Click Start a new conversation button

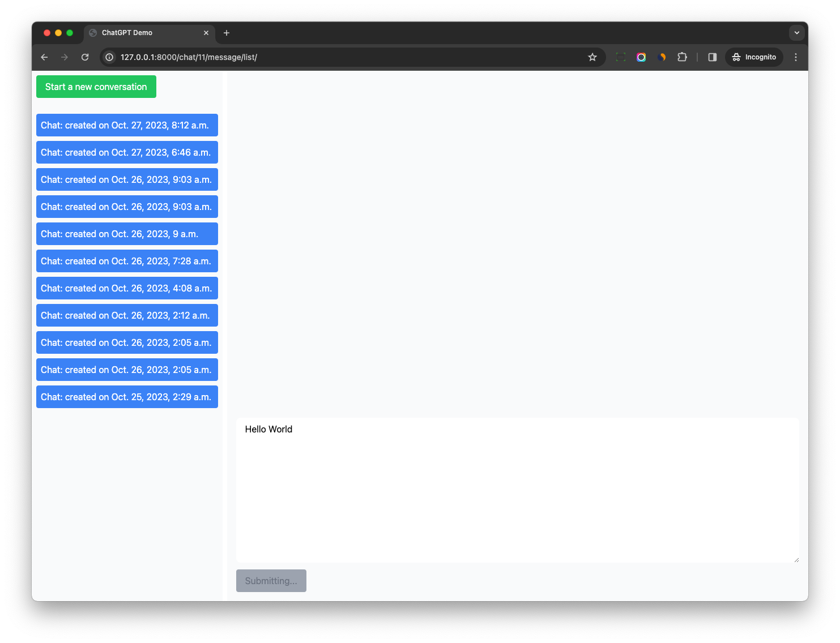click(96, 87)
